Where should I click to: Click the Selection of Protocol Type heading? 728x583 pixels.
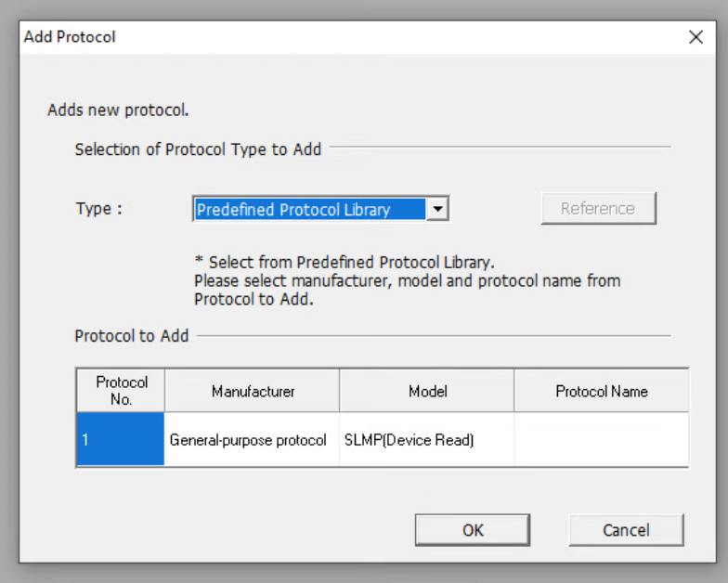click(x=198, y=149)
